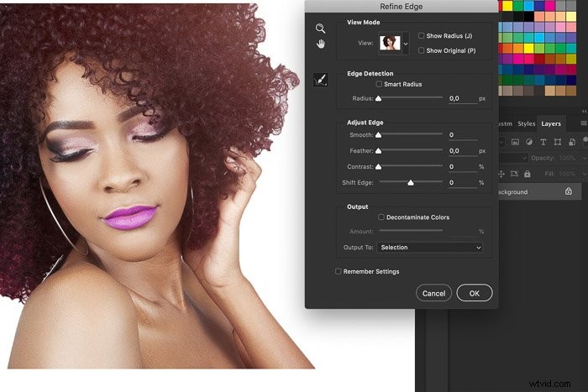Viewport: 588px width, 392px height.
Task: Pick the cyan swatch in Swatches top row
Action: coord(528,6)
